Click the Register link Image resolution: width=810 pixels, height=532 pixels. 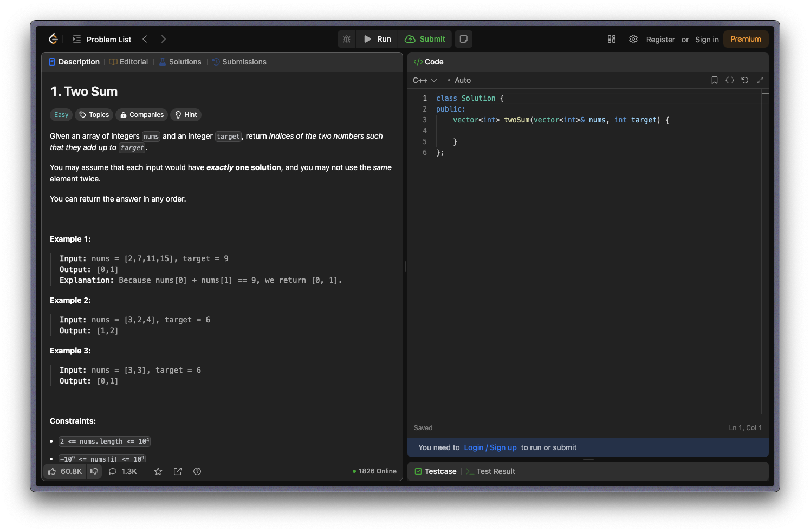tap(660, 40)
